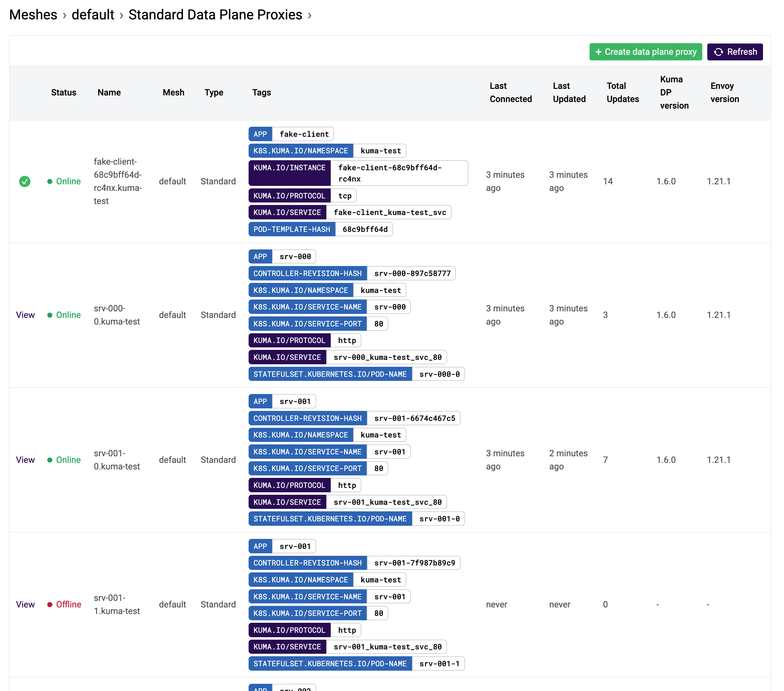Viewport: 784px width, 691px height.
Task: Click the green checkmark icon for fake-client row
Action: 24,182
